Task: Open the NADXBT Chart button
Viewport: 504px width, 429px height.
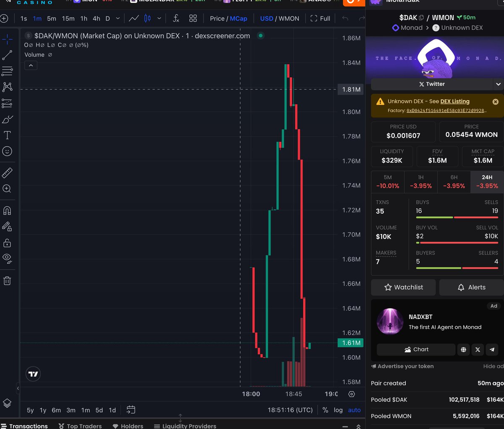Action: (416, 349)
